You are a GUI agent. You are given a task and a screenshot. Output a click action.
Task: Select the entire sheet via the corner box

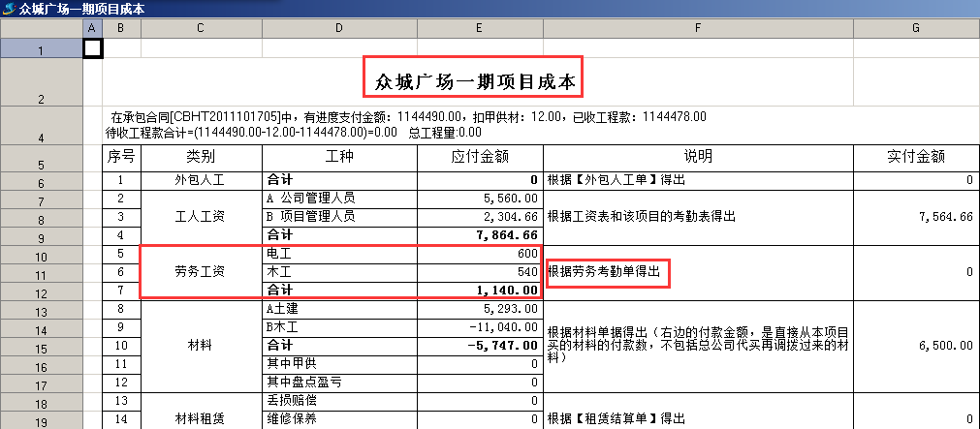click(x=42, y=29)
